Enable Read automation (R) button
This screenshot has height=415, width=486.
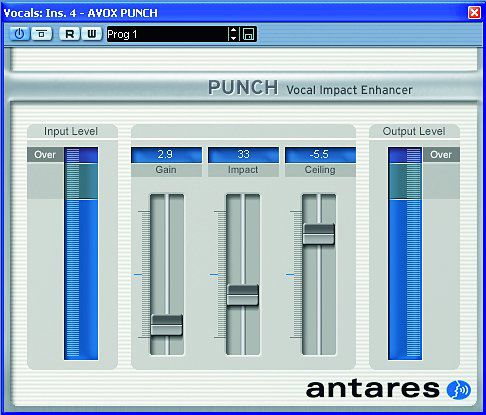pos(70,34)
